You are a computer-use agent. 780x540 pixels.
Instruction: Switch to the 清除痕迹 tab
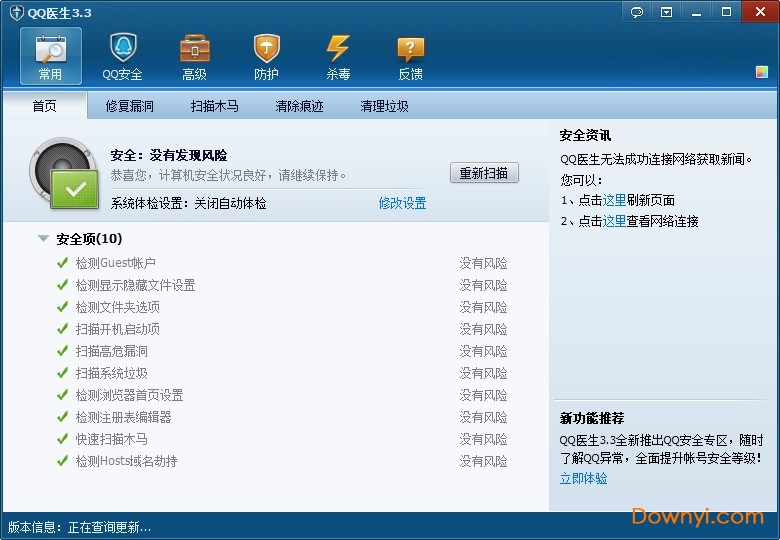click(300, 106)
